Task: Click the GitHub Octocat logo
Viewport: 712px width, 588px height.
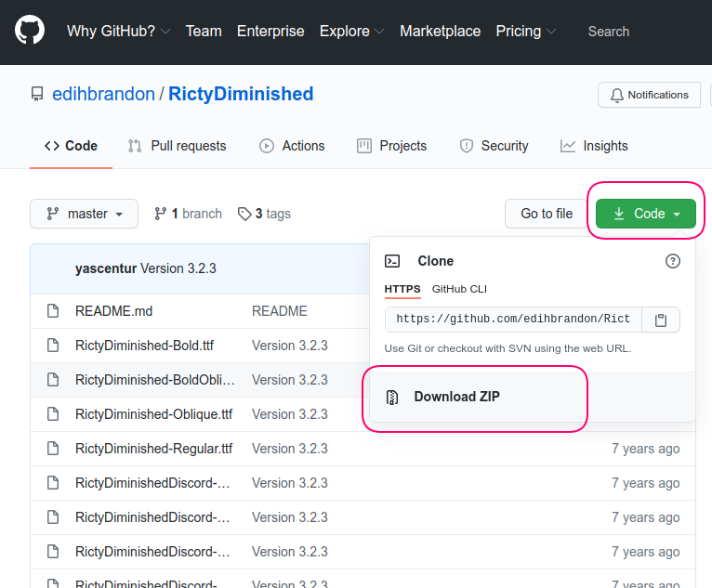Action: click(30, 30)
